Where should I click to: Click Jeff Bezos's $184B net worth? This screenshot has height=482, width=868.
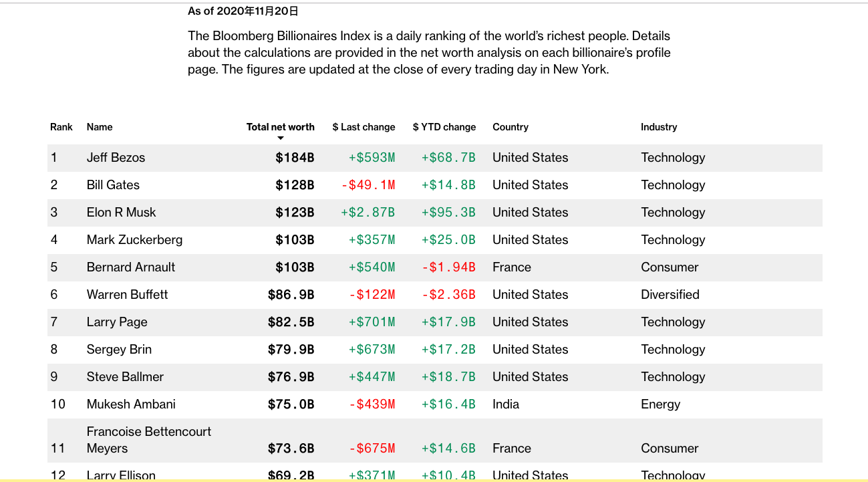click(x=295, y=158)
